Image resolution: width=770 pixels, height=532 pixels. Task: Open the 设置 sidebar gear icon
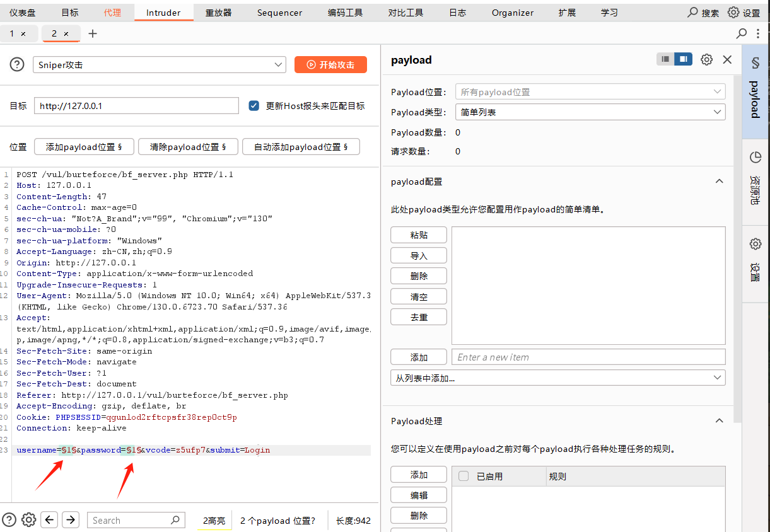pos(755,244)
